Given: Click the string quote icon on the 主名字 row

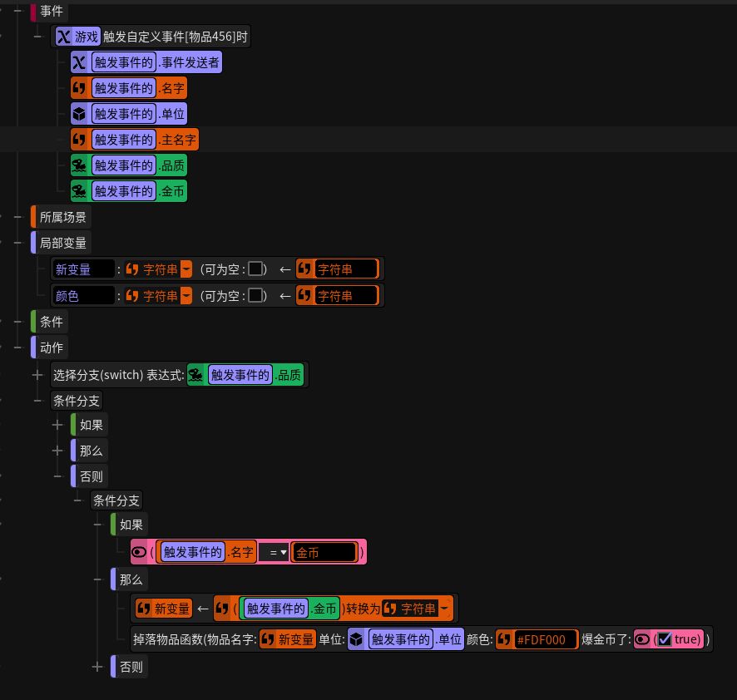Looking at the screenshot, I should pos(79,140).
